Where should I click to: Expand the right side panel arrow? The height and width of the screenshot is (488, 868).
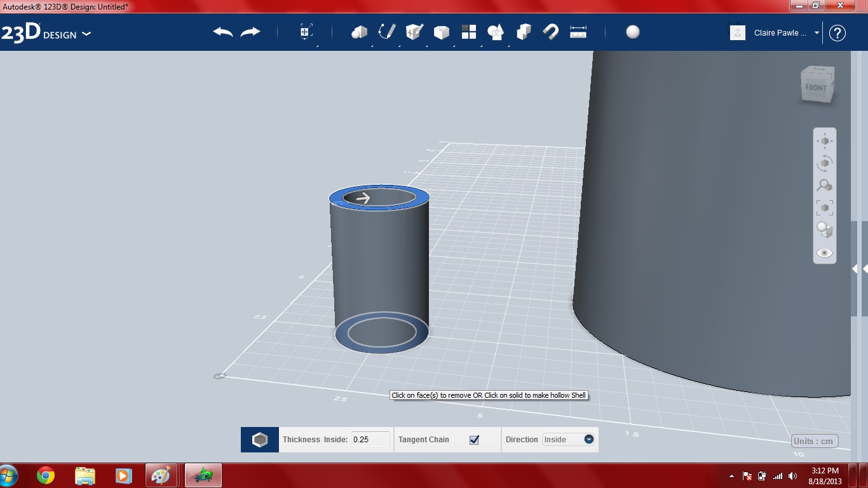[855, 269]
